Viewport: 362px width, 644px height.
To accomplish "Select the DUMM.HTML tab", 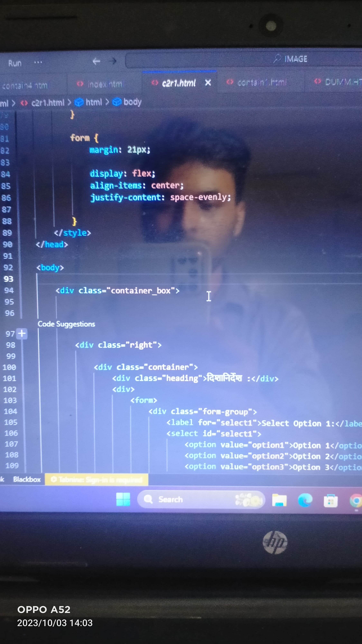I will (x=342, y=82).
